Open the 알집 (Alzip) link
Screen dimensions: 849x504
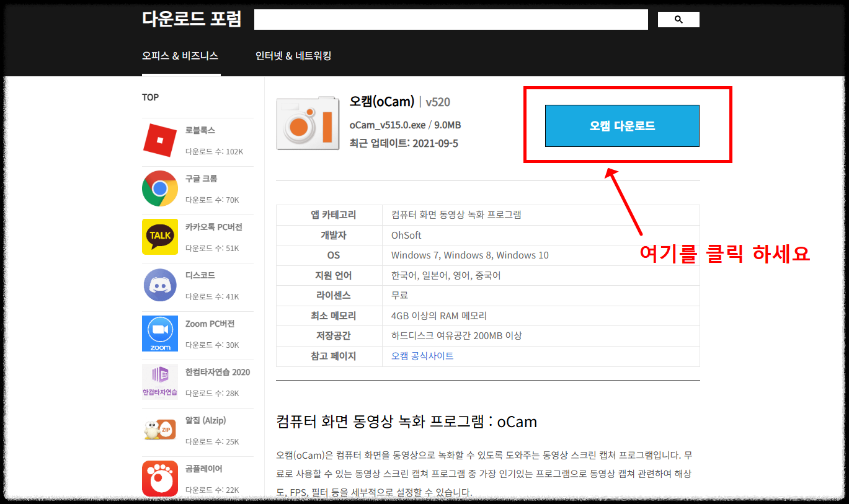(206, 420)
